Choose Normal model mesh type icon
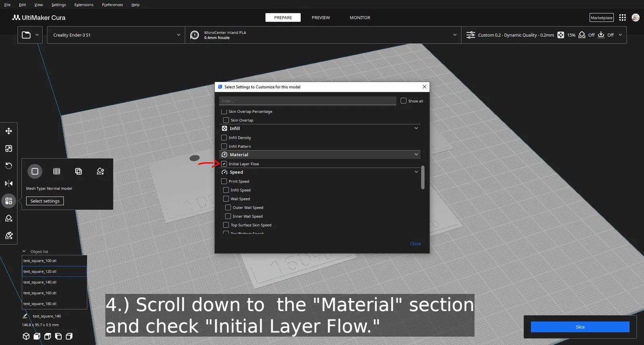The image size is (644, 345). point(35,171)
